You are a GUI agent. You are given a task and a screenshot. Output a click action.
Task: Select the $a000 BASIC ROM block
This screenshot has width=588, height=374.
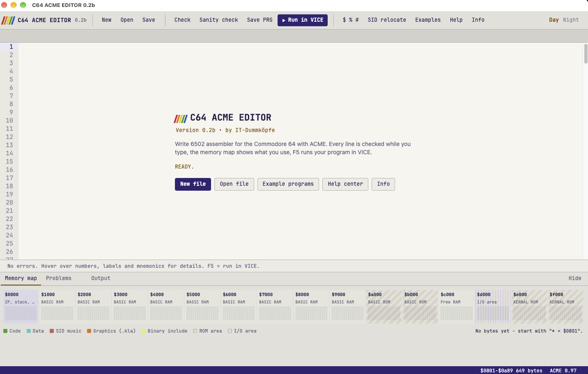384,307
